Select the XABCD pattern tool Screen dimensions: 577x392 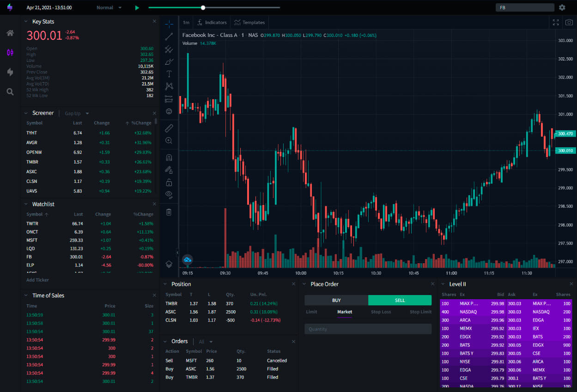point(169,86)
